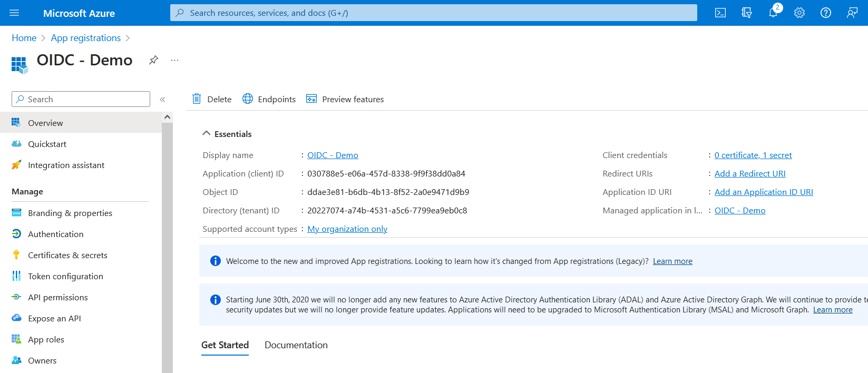
Task: Delete the app registration
Action: click(x=212, y=99)
